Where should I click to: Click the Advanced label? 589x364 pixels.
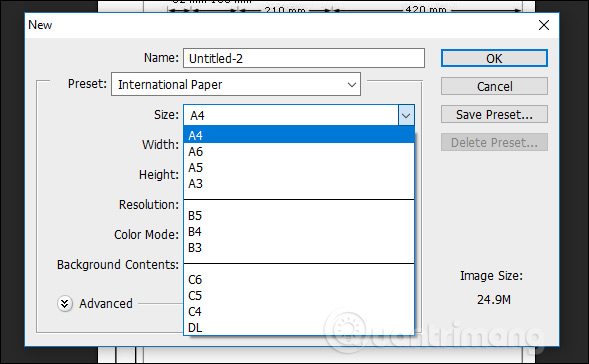click(x=106, y=304)
